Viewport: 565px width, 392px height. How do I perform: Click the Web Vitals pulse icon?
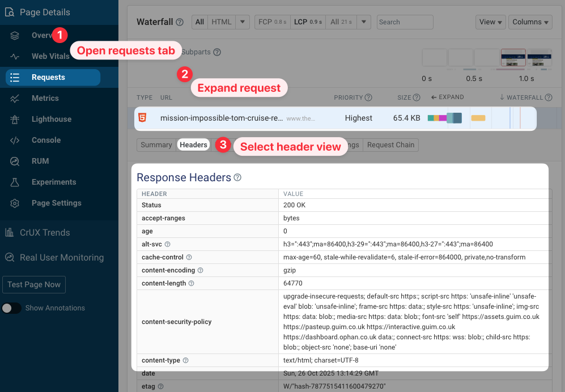pos(15,57)
